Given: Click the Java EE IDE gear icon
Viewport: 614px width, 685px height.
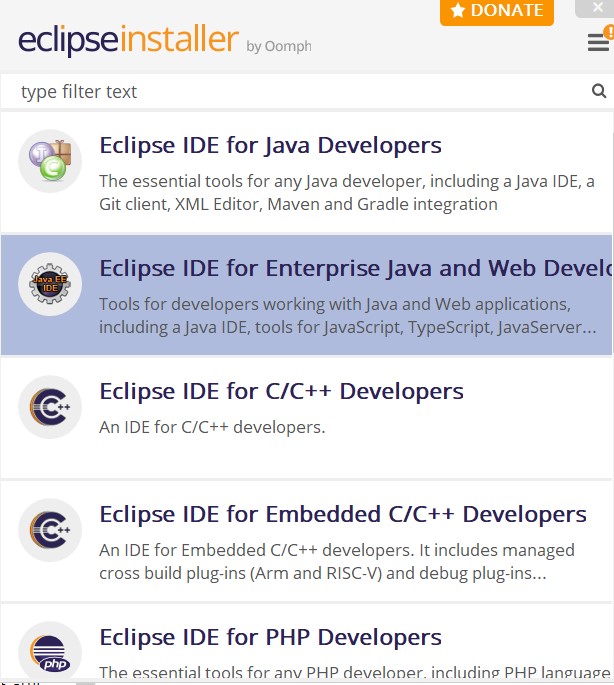Looking at the screenshot, I should [x=50, y=284].
